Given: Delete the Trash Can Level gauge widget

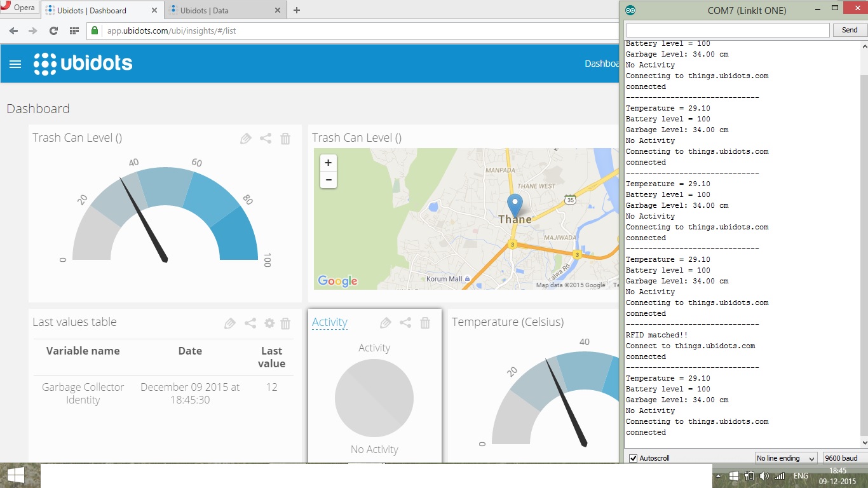Looking at the screenshot, I should [x=285, y=139].
